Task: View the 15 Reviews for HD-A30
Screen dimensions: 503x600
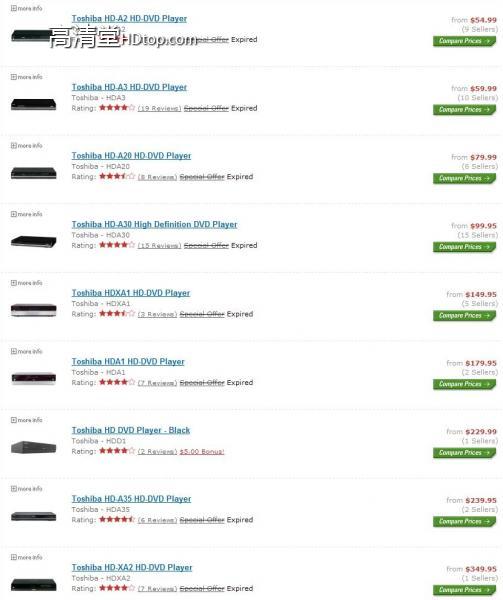Action: (159, 246)
